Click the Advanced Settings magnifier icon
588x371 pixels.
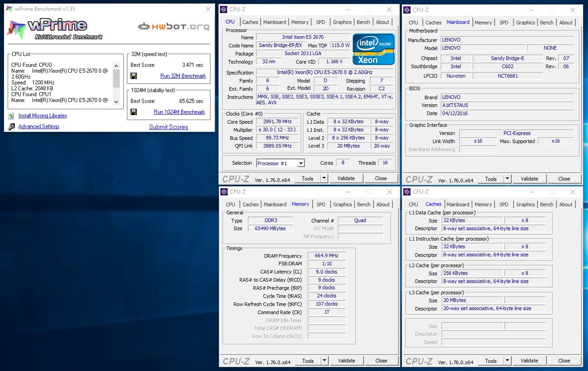point(11,127)
